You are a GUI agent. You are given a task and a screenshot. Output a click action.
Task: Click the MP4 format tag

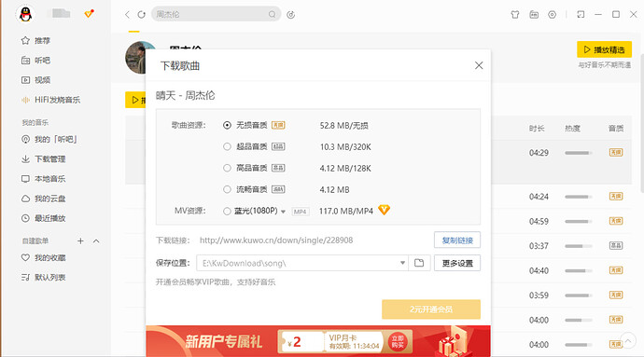pos(300,212)
